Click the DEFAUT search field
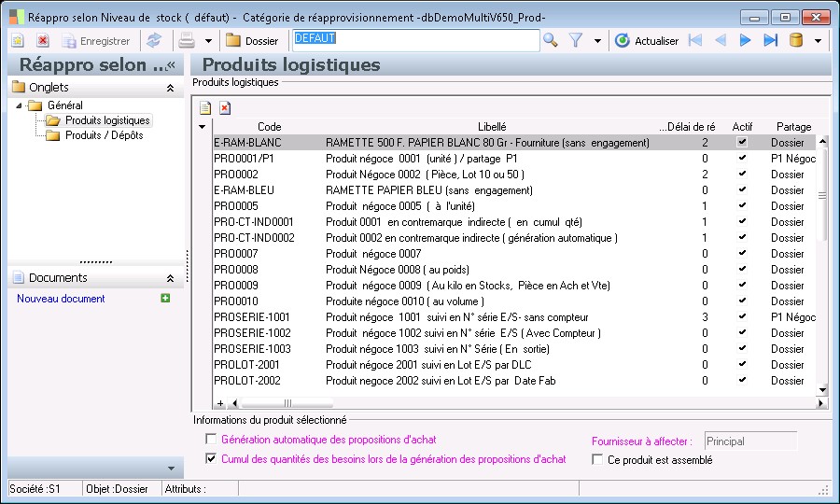Viewport: 840px width, 504px height. (x=415, y=40)
